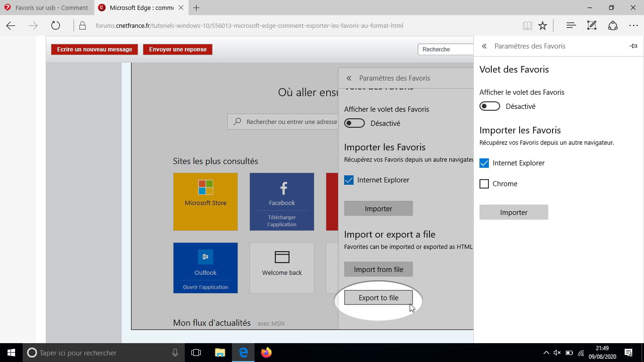Close the Microsoft Edge comment tab
Screen dimensions: 644x362
[181, 8]
